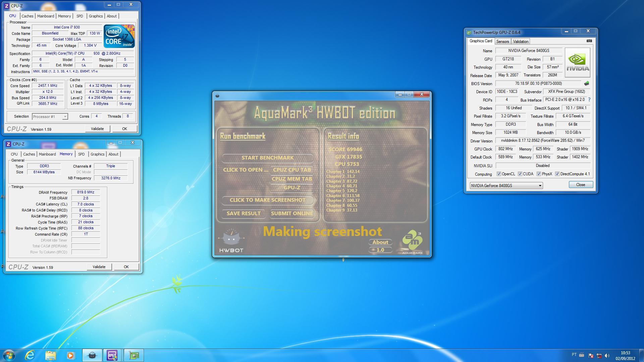Select the AquaMark HWBOT taskbar icon
Image resolution: width=644 pixels, height=362 pixels.
pos(92,355)
